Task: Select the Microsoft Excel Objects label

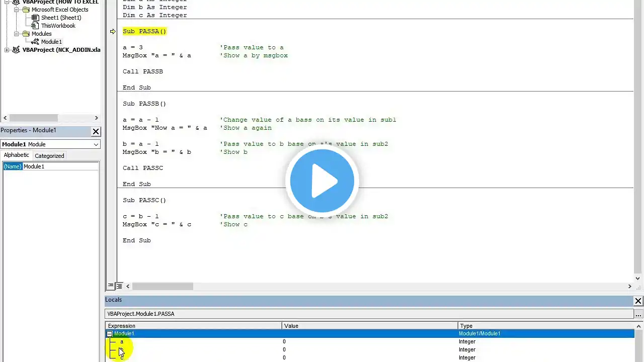Action: click(x=60, y=10)
